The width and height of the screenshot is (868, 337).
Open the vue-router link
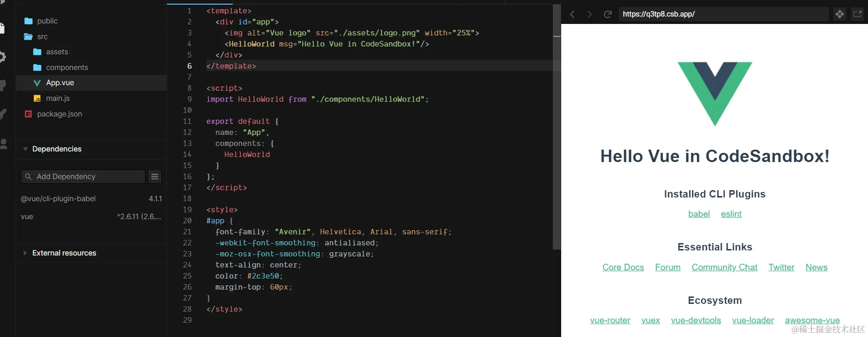(610, 320)
